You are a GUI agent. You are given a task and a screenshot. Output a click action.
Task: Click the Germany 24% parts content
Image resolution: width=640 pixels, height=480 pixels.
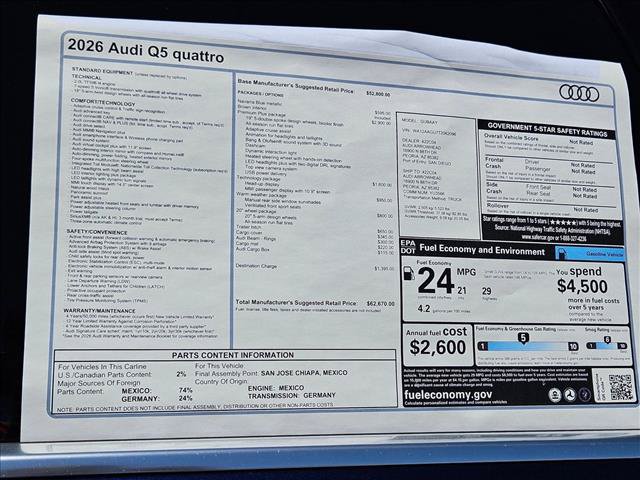pyautogui.click(x=157, y=398)
